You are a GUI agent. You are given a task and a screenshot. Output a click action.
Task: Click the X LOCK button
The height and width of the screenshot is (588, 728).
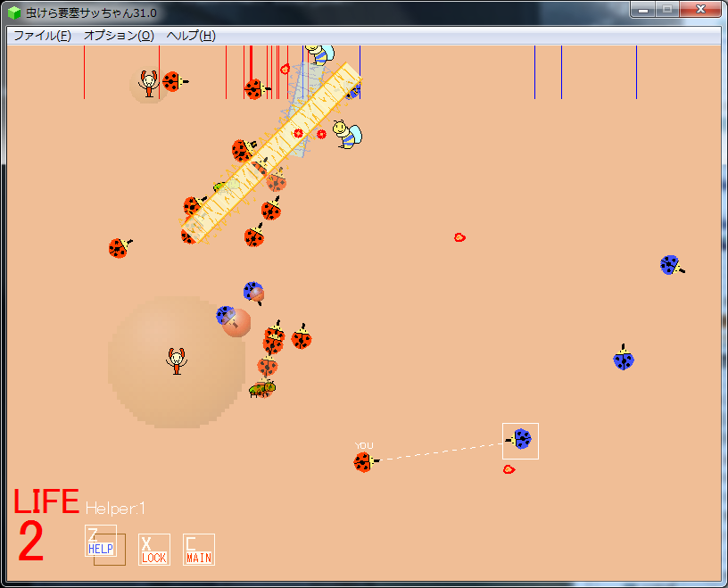154,550
